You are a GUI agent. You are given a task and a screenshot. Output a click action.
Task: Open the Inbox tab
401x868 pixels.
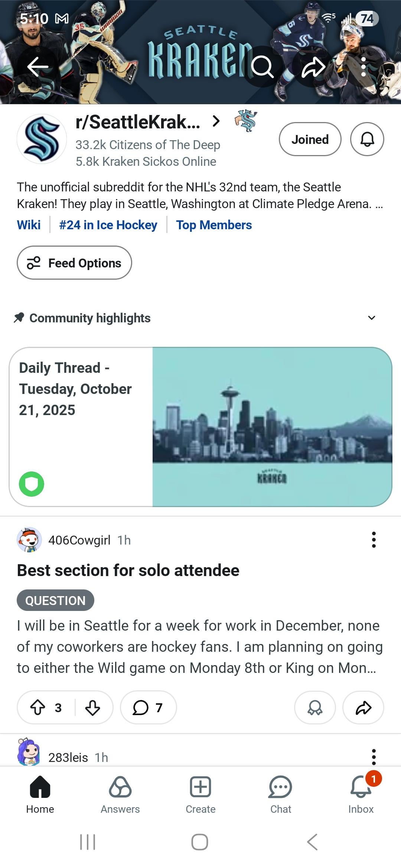tap(361, 795)
